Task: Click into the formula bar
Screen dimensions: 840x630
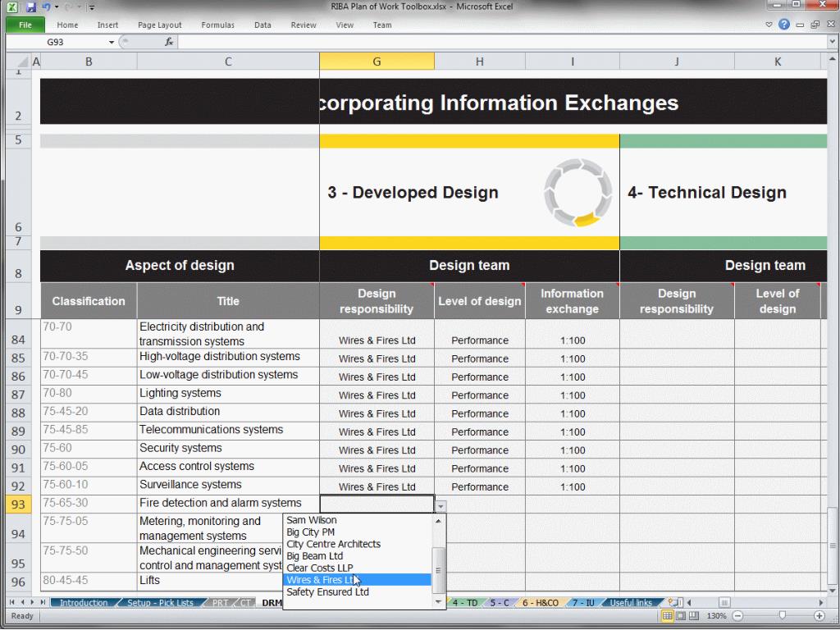Action: [x=502, y=42]
